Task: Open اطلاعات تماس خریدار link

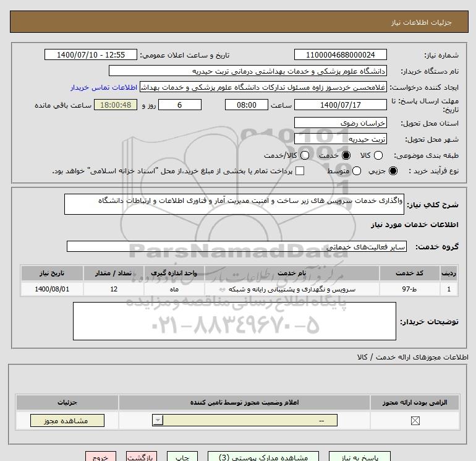Action: point(104,87)
